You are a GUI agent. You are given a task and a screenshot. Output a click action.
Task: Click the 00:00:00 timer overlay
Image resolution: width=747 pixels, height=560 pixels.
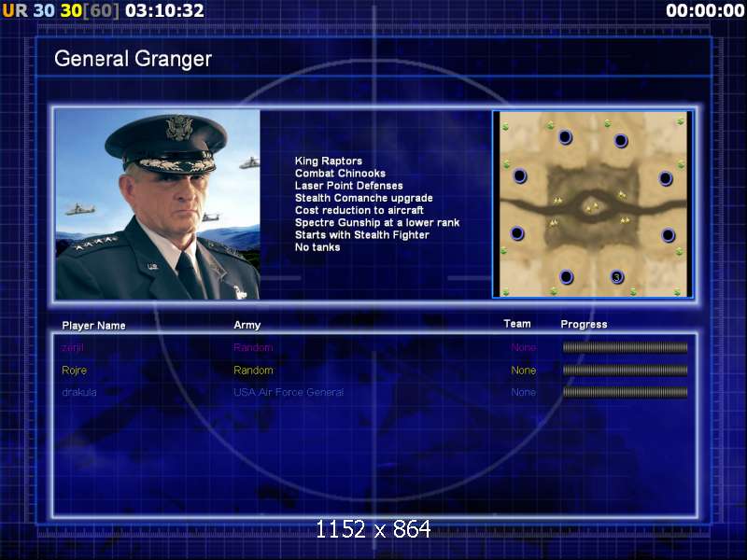pos(705,10)
